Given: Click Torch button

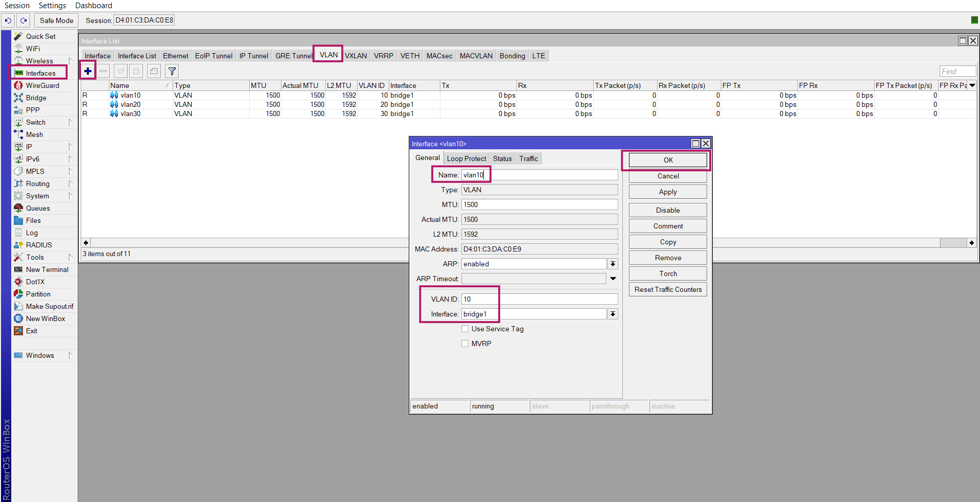Looking at the screenshot, I should (x=668, y=273).
